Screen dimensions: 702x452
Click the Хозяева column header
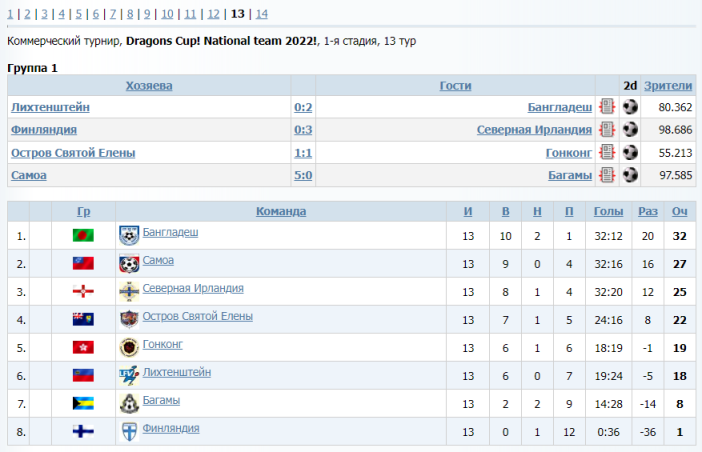[149, 86]
